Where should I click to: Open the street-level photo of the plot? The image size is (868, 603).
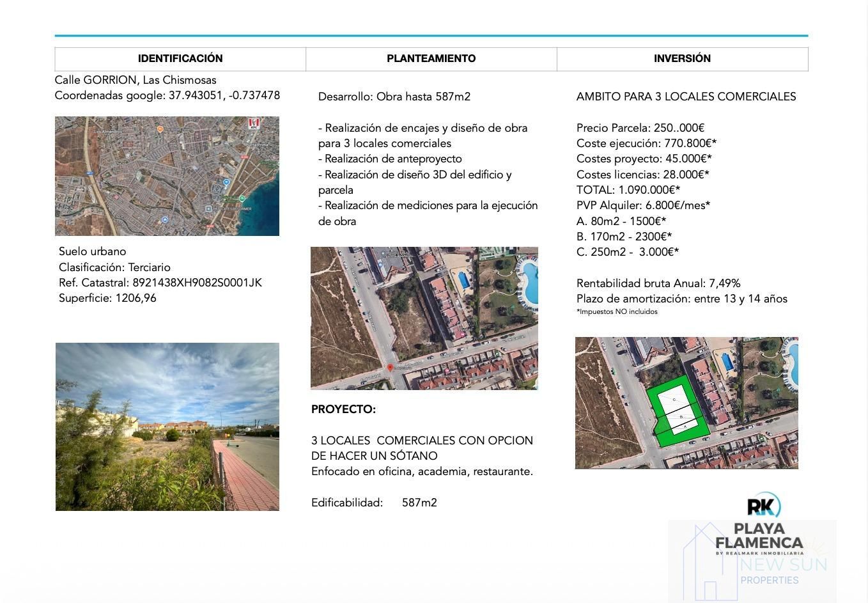[167, 426]
